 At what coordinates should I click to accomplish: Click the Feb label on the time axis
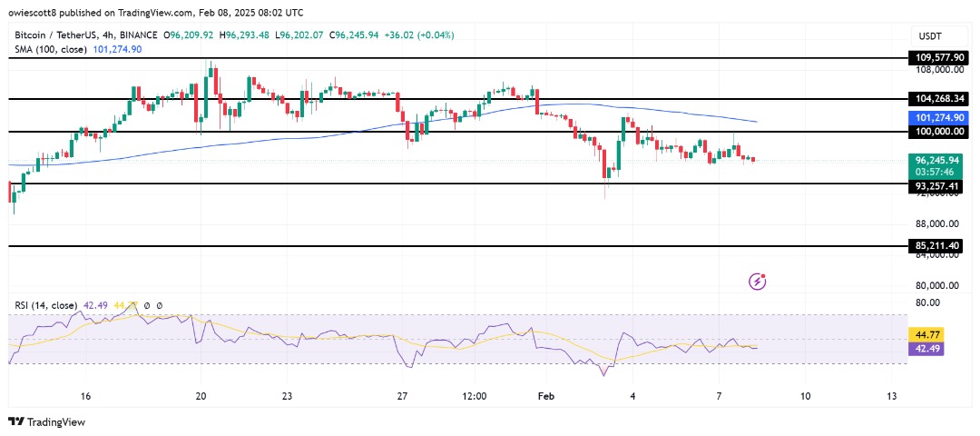(545, 396)
